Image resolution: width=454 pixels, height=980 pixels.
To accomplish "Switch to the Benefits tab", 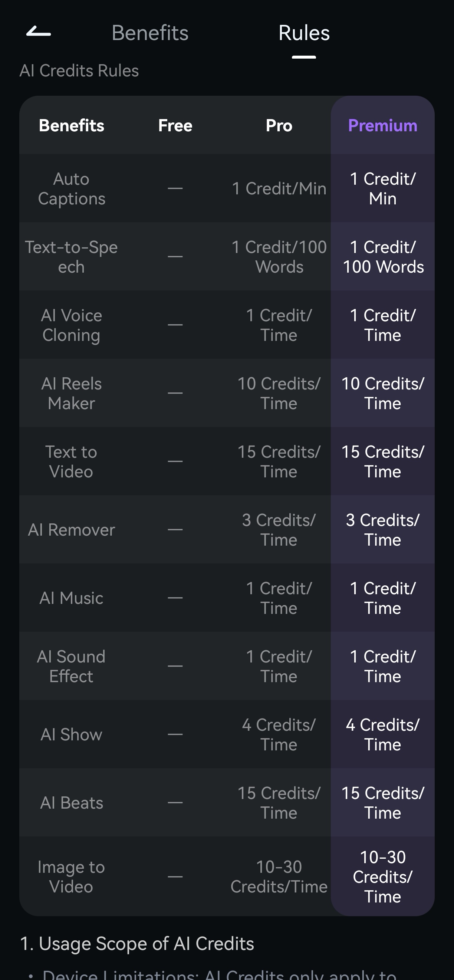I will pos(150,33).
